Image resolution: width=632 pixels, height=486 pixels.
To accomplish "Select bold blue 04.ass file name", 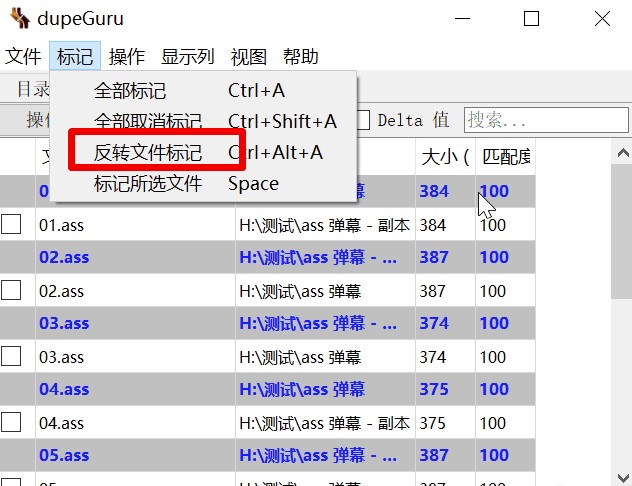I will point(64,390).
